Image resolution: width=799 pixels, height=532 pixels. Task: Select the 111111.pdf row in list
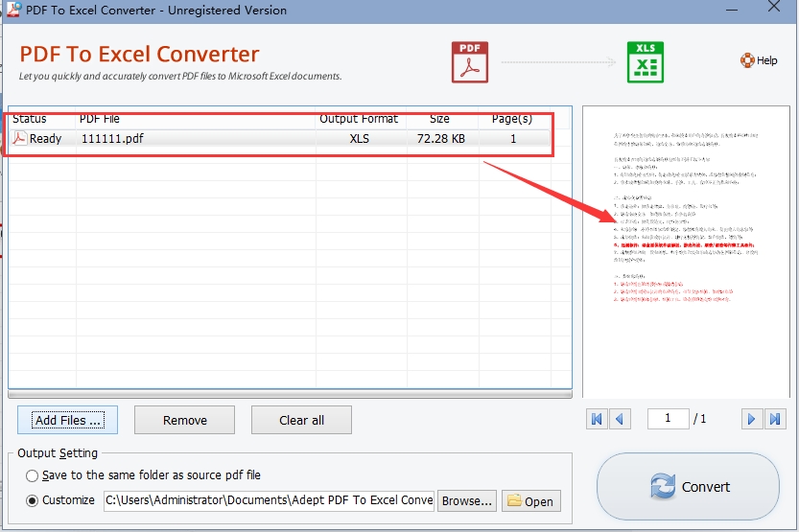279,138
